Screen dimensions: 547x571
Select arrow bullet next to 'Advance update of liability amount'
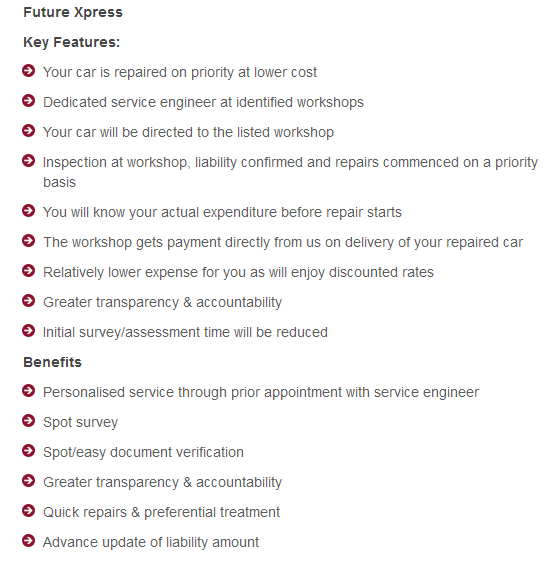coord(28,540)
